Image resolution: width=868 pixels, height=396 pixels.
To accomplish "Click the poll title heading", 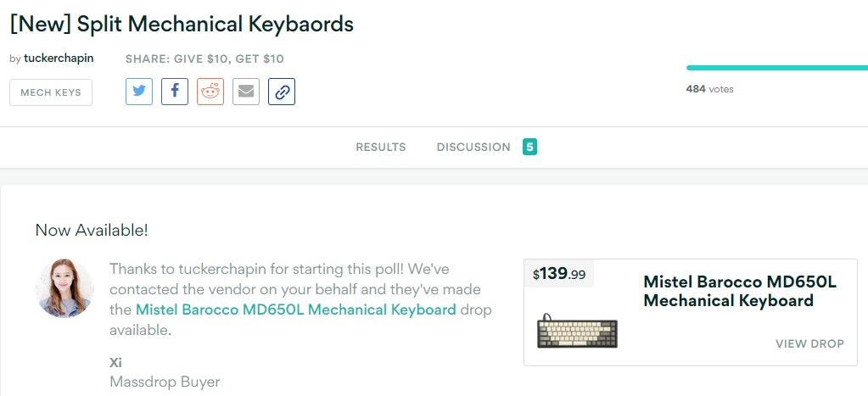I will [182, 24].
